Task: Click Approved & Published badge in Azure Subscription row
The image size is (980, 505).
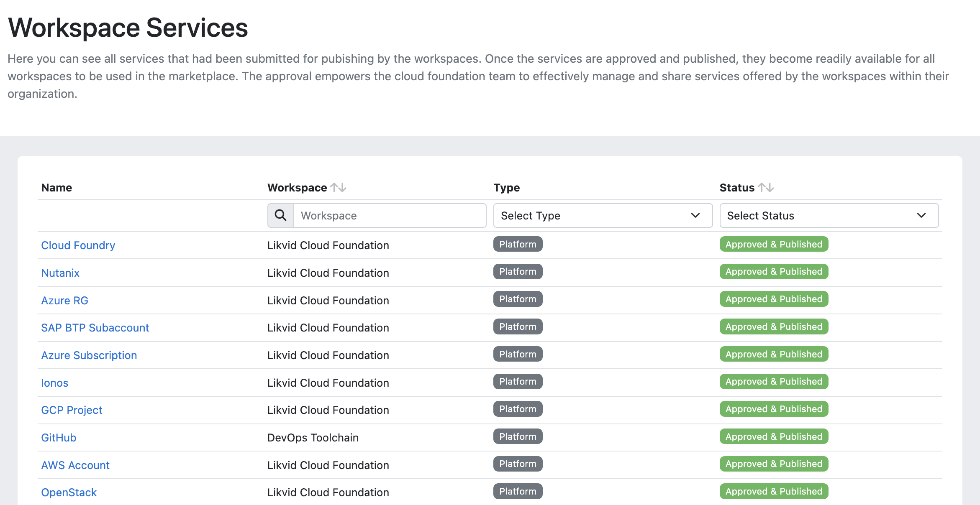Action: pyautogui.click(x=774, y=354)
